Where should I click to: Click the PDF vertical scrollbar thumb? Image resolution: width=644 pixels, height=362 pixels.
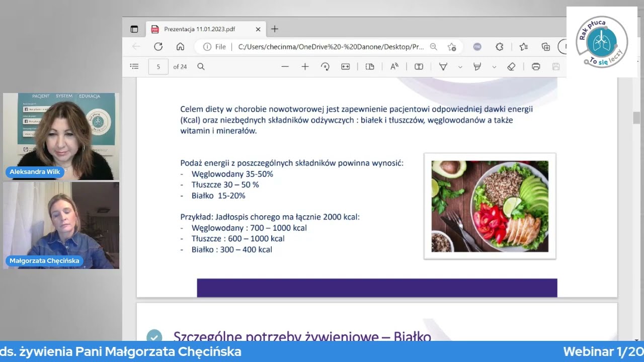[x=636, y=118]
